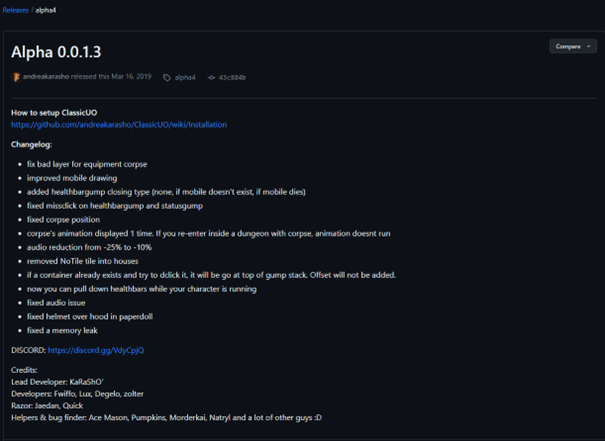
Task: Click the Credits: label
Action: tap(24, 370)
